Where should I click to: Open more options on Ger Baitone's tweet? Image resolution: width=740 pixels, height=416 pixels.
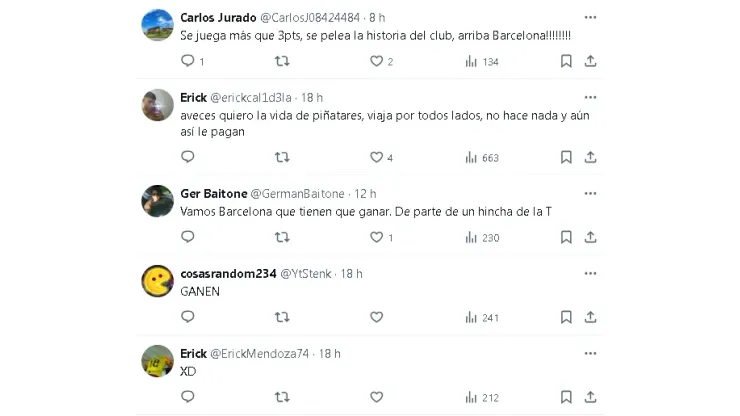pyautogui.click(x=590, y=193)
